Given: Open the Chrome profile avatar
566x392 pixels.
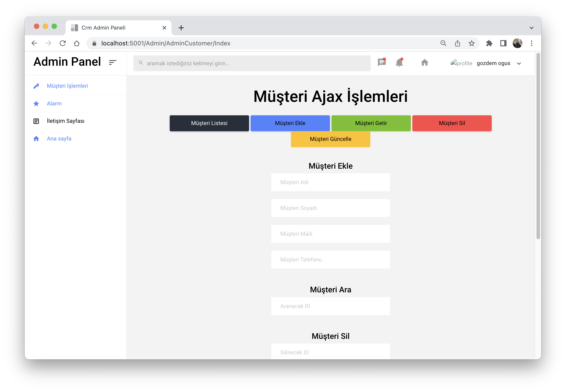Looking at the screenshot, I should pyautogui.click(x=517, y=43).
